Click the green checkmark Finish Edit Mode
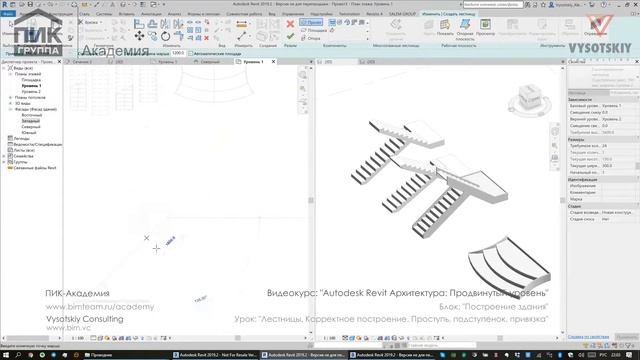640x360 pixels. click(290, 36)
